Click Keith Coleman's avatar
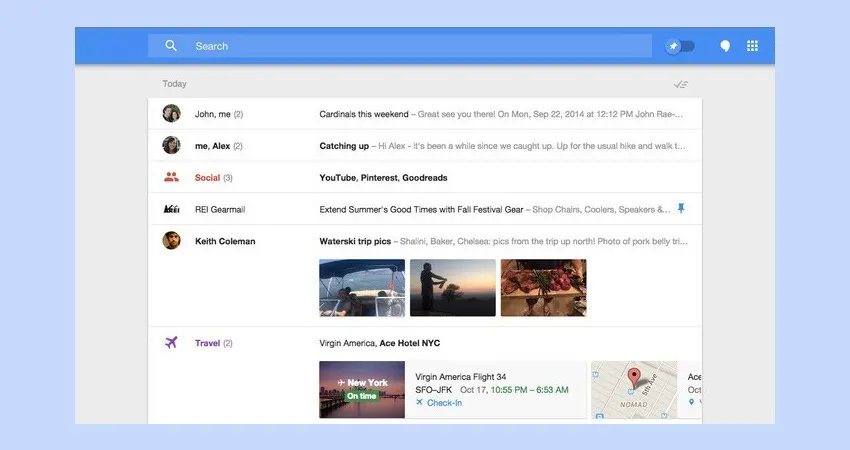The image size is (850, 450). click(x=171, y=240)
